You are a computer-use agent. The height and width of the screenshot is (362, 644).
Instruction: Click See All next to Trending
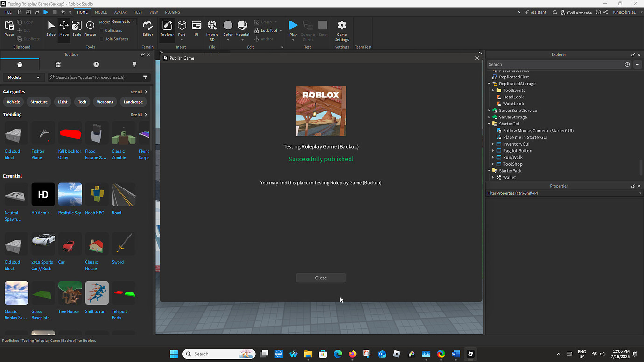tap(135, 114)
